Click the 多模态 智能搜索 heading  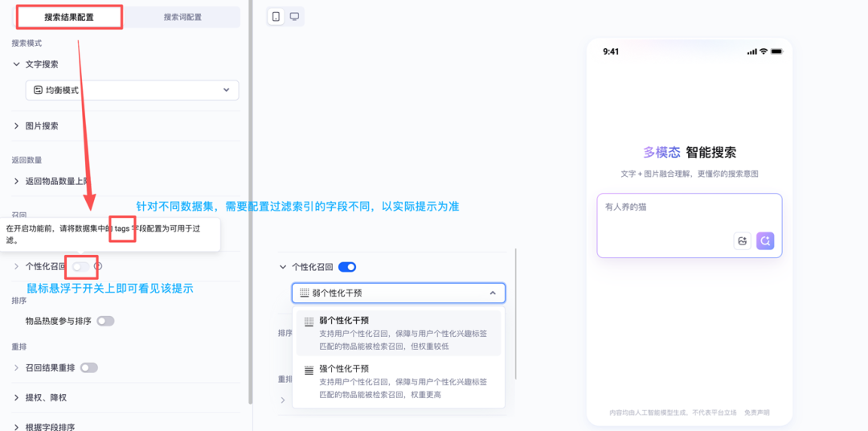(x=690, y=152)
